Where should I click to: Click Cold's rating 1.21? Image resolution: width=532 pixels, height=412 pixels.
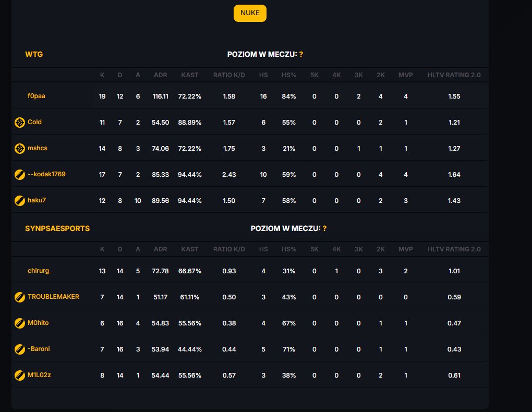(x=454, y=123)
